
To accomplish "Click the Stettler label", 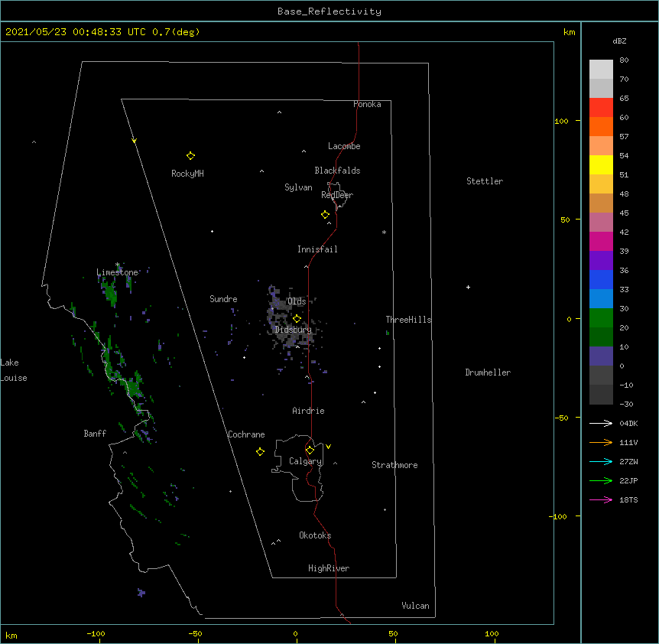I will pyautogui.click(x=485, y=181).
